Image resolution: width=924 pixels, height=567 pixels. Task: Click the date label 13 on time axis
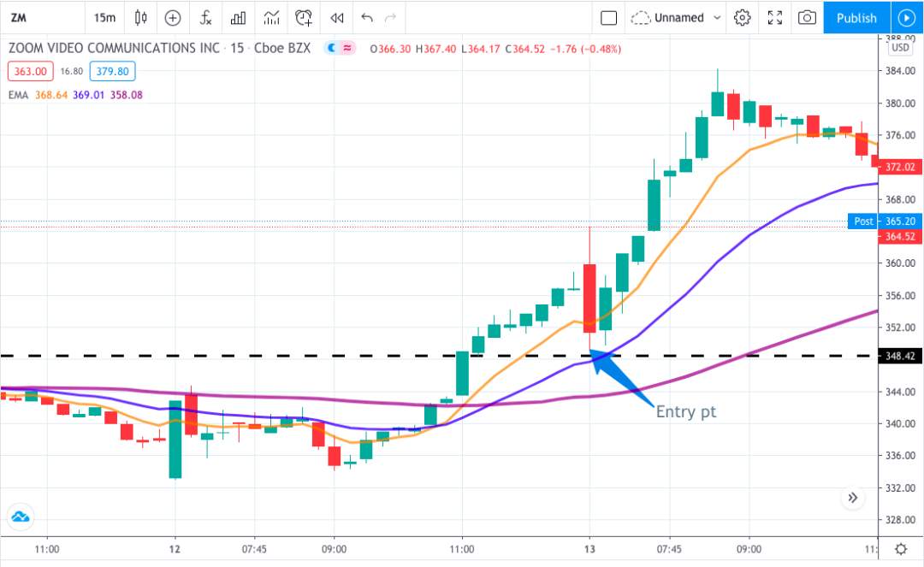coord(589,549)
